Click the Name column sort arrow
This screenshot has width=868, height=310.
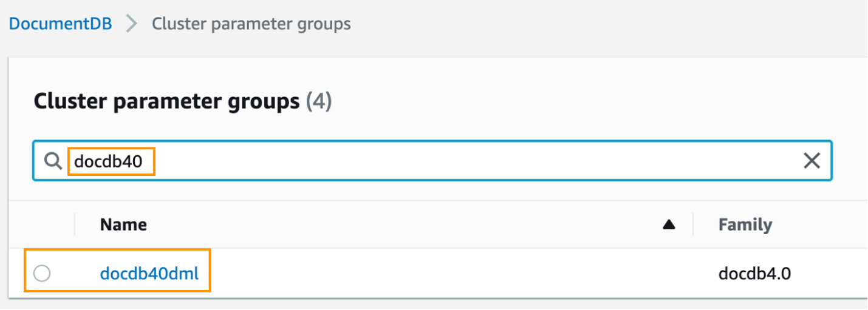tap(669, 225)
